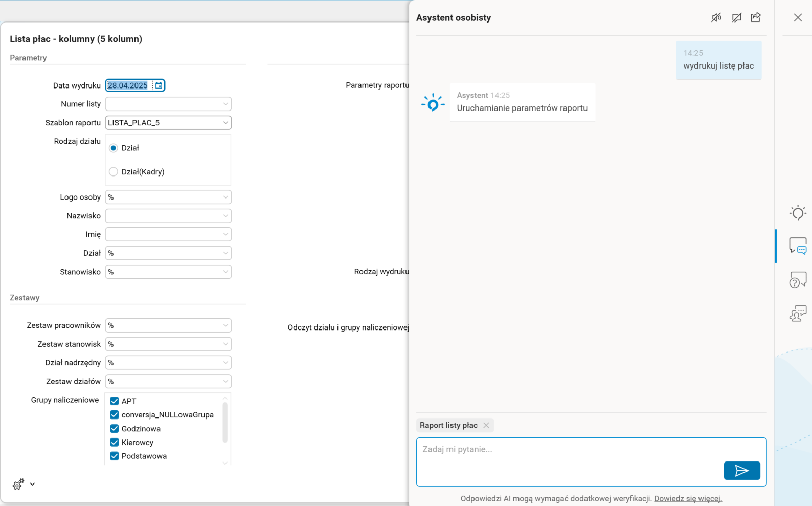Click the 'Parametry' section header

coord(28,58)
